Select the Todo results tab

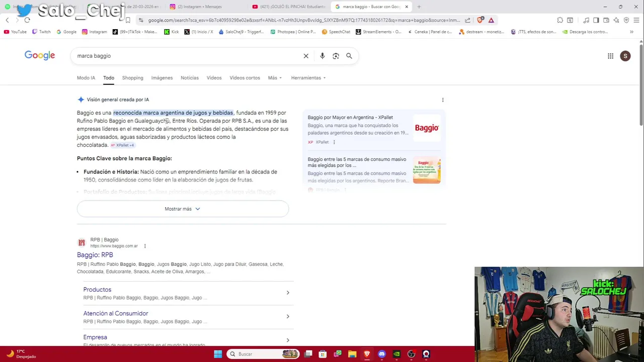tap(109, 78)
